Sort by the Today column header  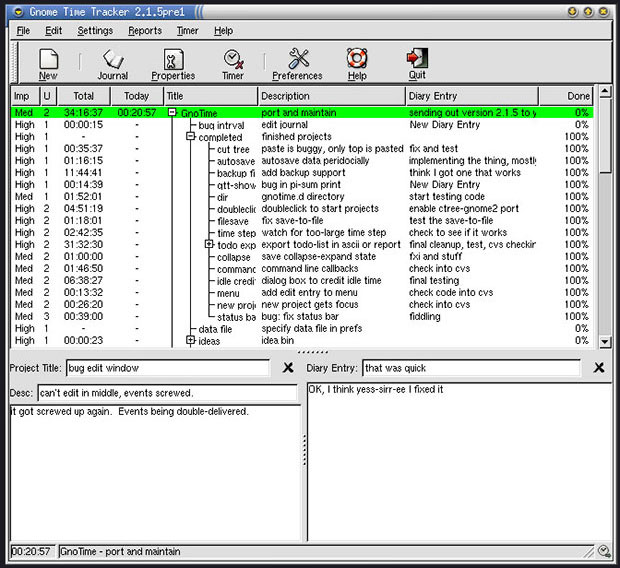[137, 96]
